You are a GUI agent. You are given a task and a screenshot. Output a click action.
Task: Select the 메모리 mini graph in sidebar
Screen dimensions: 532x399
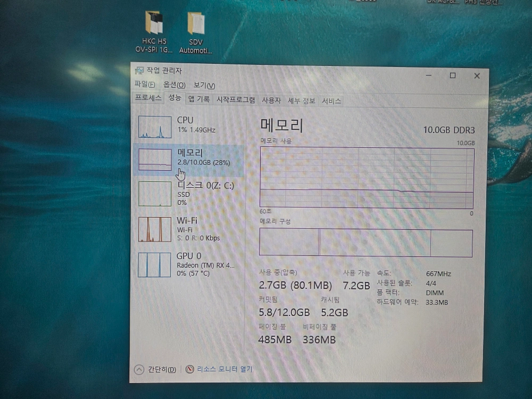pyautogui.click(x=155, y=160)
